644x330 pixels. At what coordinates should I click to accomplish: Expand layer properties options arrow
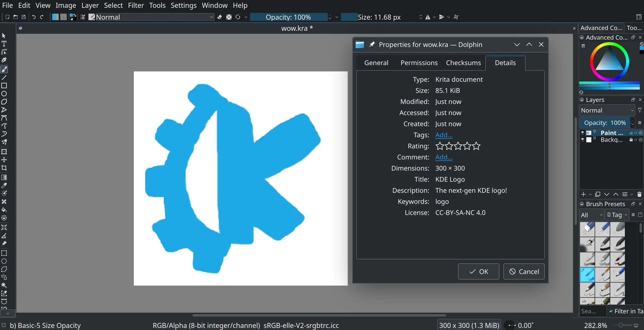pyautogui.click(x=632, y=194)
